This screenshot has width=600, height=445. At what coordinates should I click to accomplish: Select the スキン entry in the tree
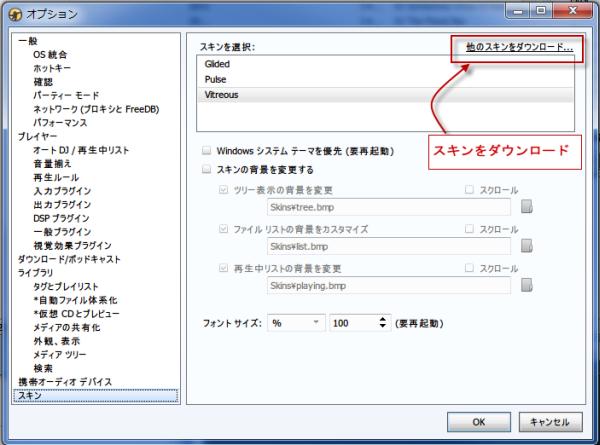96,395
